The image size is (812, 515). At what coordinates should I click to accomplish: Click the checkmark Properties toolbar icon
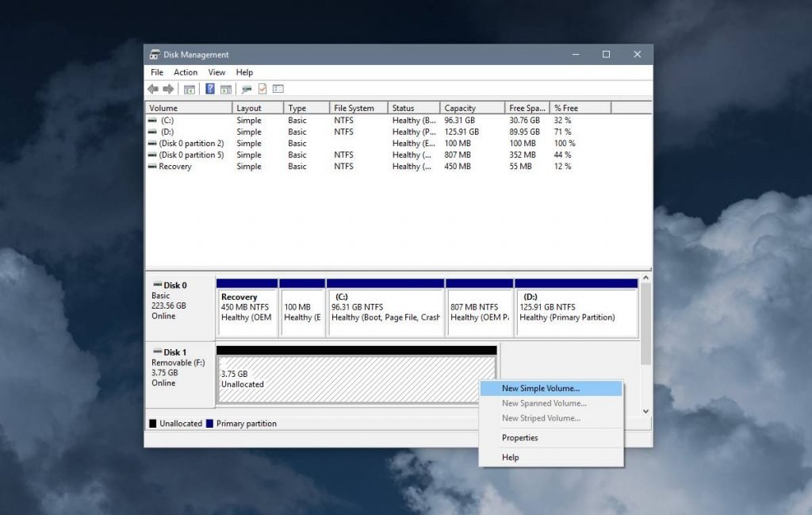[262, 89]
